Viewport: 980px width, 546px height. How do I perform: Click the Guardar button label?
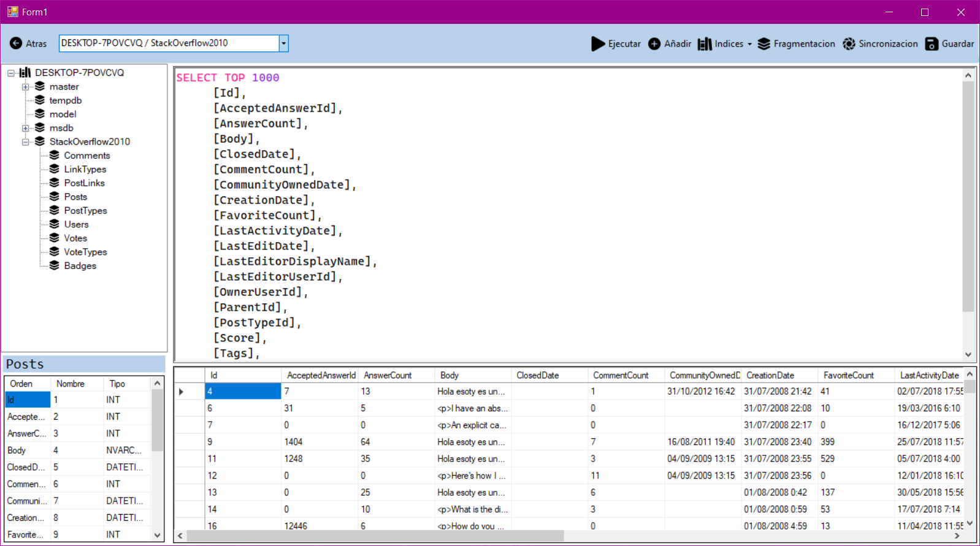tap(958, 44)
